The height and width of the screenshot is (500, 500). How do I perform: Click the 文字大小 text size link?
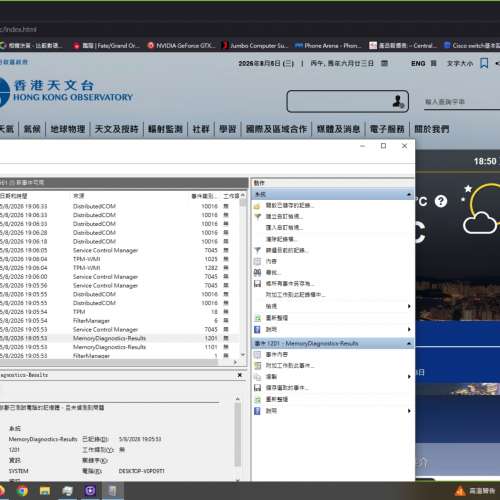pyautogui.click(x=460, y=63)
